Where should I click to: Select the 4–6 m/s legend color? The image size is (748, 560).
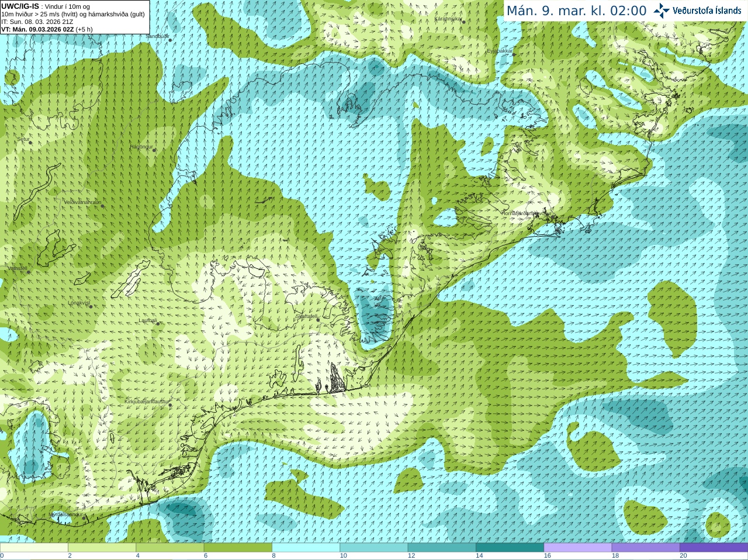[169, 548]
